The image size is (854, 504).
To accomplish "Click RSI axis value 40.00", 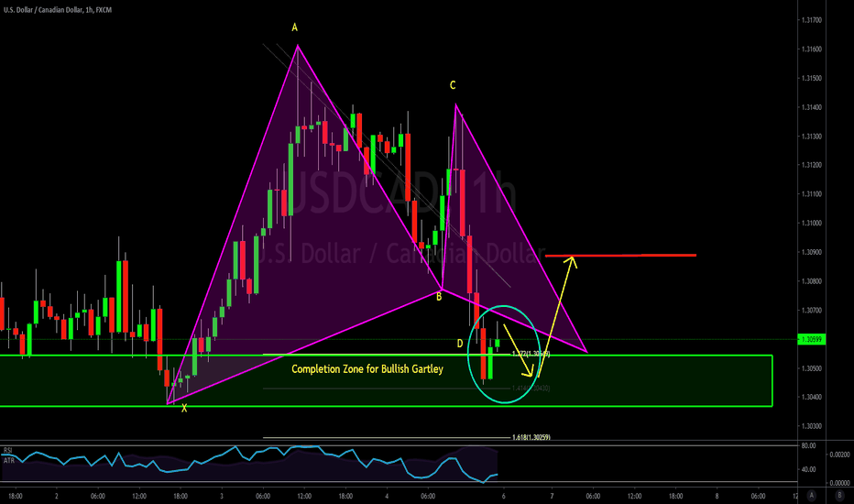I will (809, 469).
